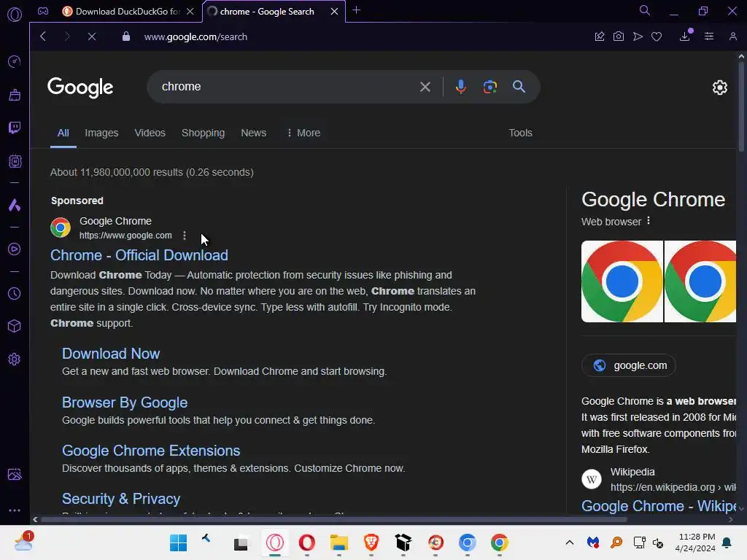Select the Videos search tab
The image size is (747, 560).
coord(150,133)
